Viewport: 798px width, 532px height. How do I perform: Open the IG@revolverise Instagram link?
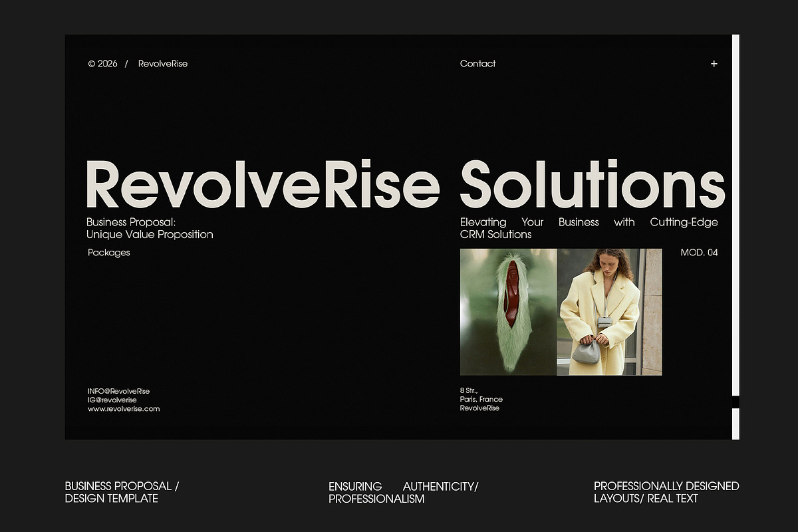click(x=112, y=400)
